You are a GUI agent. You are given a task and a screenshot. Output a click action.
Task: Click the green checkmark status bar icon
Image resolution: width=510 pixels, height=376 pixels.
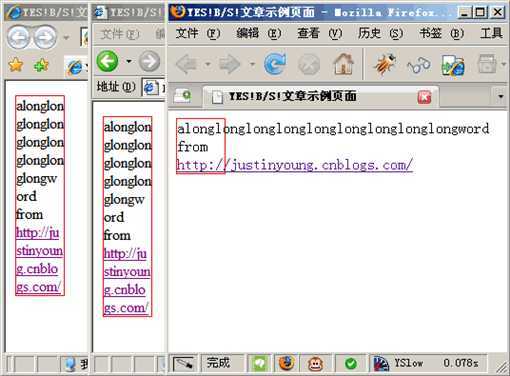click(351, 363)
